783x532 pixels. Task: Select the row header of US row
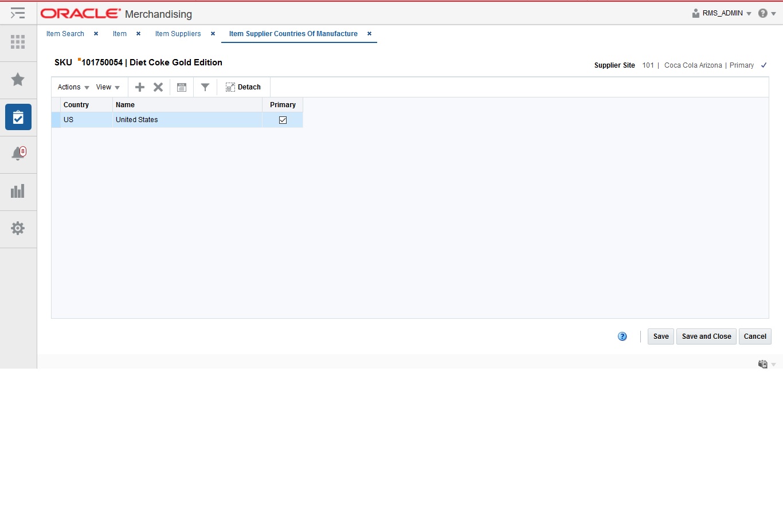pyautogui.click(x=56, y=120)
